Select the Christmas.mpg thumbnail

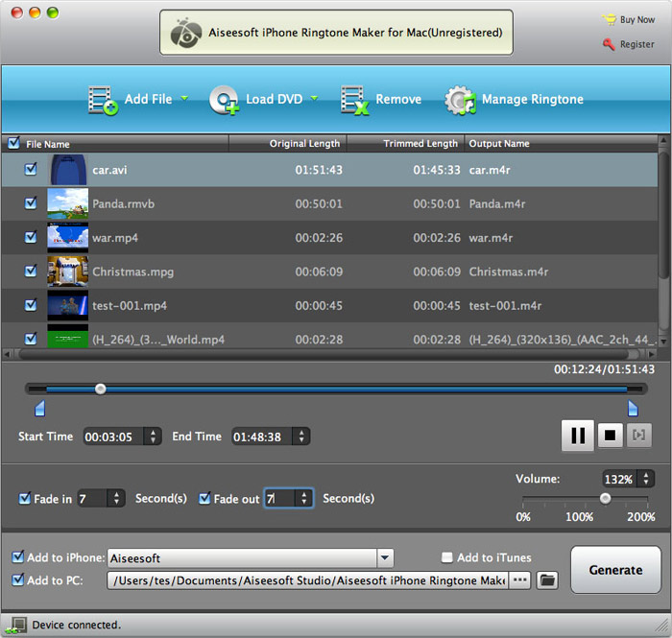(x=68, y=272)
